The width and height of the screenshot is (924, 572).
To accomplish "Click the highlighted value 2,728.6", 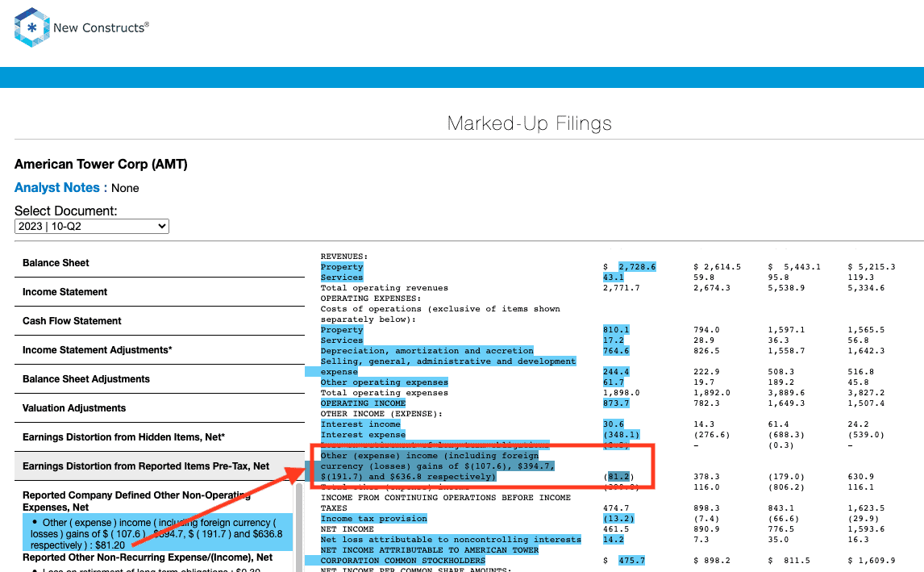I will pos(637,267).
